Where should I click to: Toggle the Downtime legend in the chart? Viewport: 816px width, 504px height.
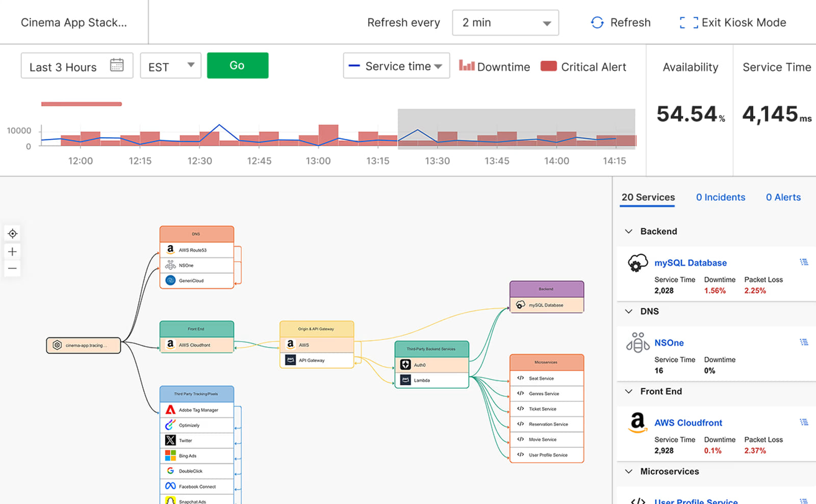pyautogui.click(x=494, y=67)
